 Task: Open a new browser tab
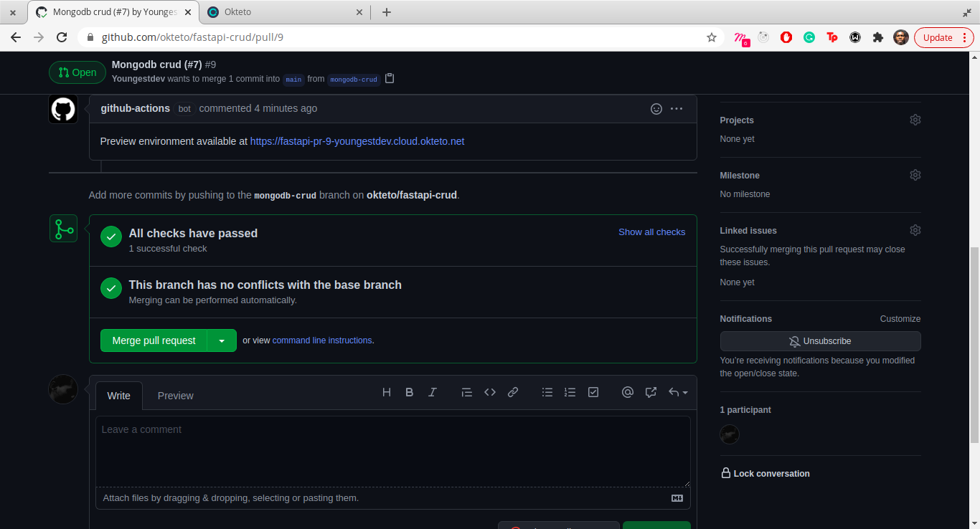point(387,12)
